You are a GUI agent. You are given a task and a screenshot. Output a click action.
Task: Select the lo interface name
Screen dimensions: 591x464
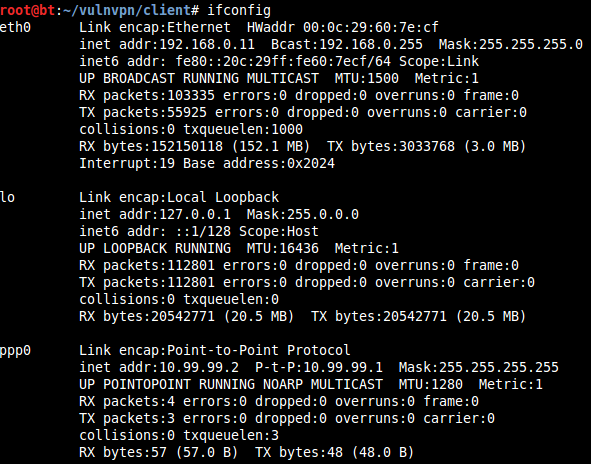(x=8, y=197)
